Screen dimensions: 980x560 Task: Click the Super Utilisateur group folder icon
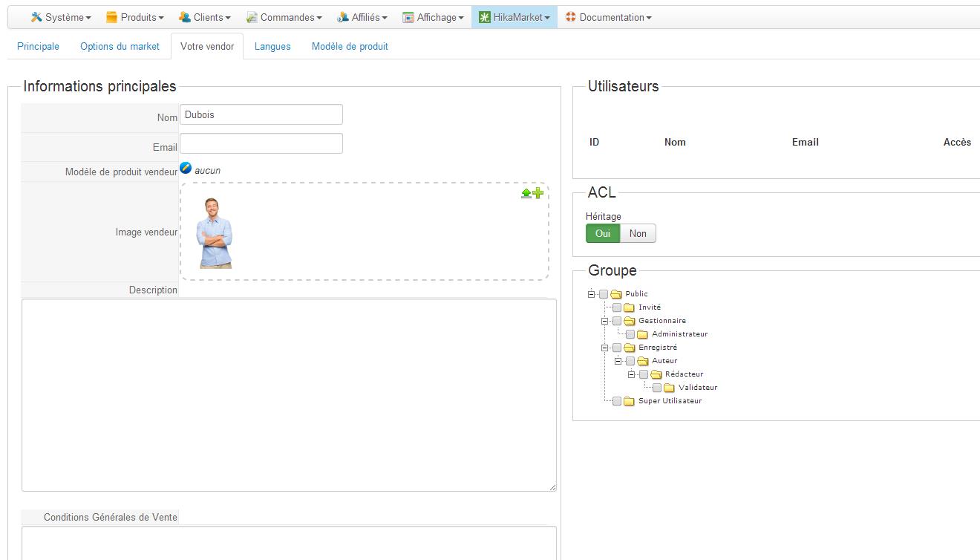point(630,401)
